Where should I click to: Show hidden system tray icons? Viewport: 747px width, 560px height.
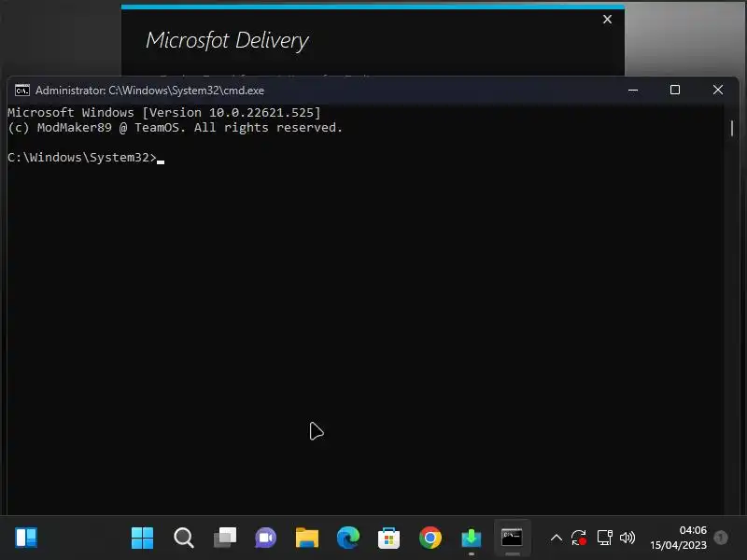point(556,539)
